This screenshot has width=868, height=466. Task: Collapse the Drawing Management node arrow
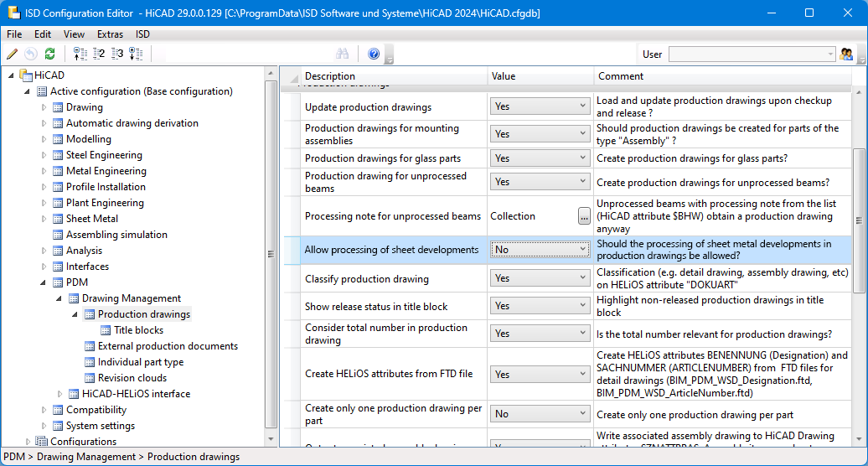pyautogui.click(x=59, y=299)
